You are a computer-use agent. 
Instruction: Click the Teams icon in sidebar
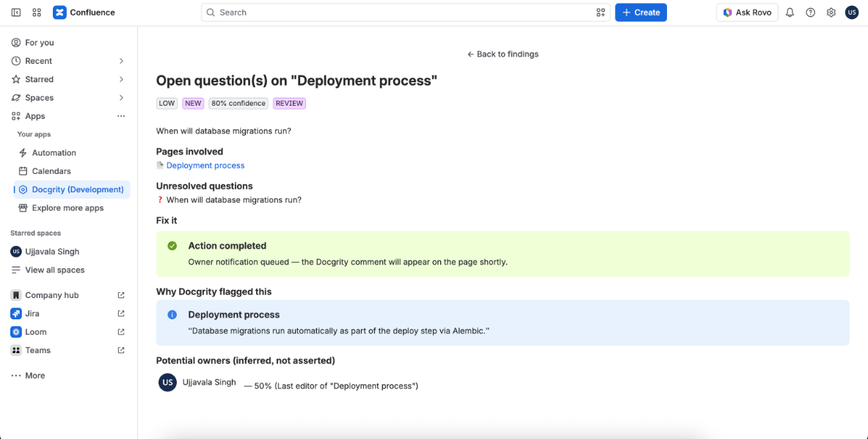pos(16,350)
